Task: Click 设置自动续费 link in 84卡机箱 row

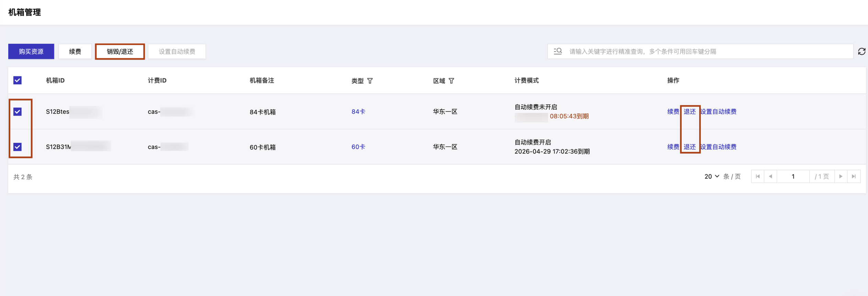Action: click(x=718, y=112)
